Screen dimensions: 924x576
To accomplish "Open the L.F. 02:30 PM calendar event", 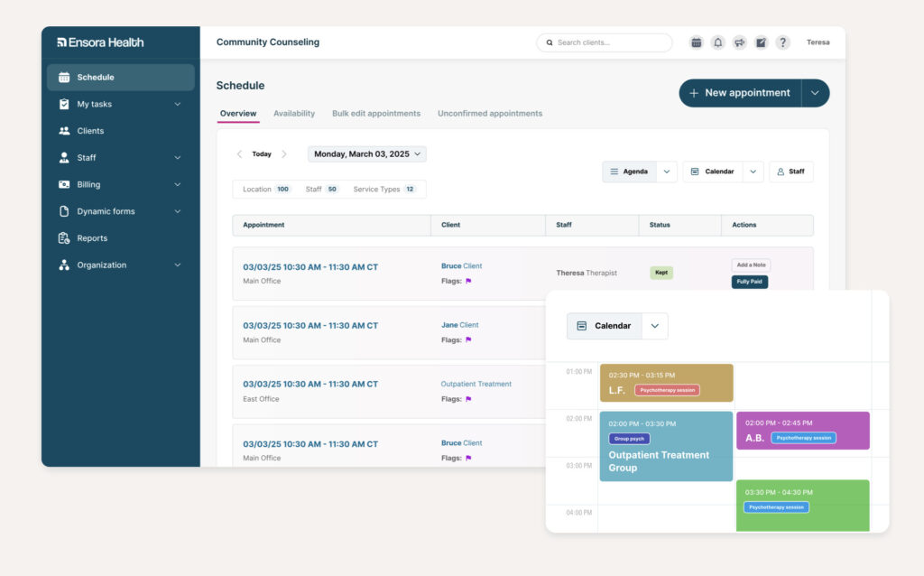I will click(x=667, y=383).
